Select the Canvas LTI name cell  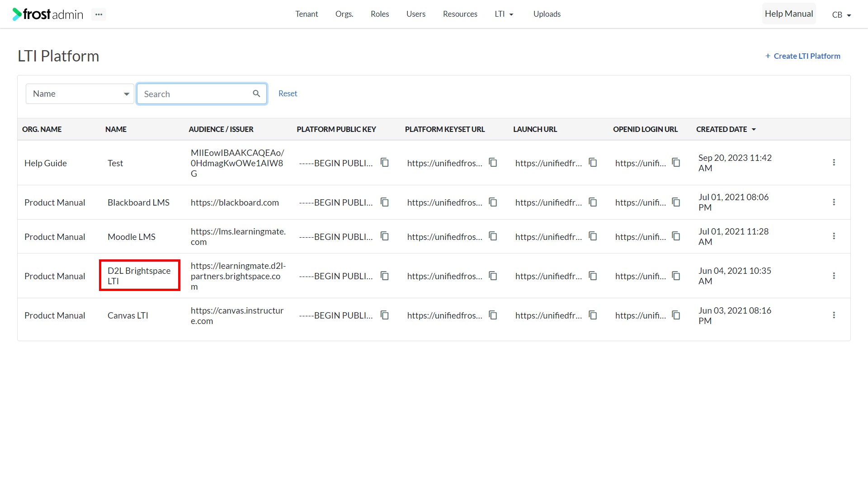pos(128,315)
